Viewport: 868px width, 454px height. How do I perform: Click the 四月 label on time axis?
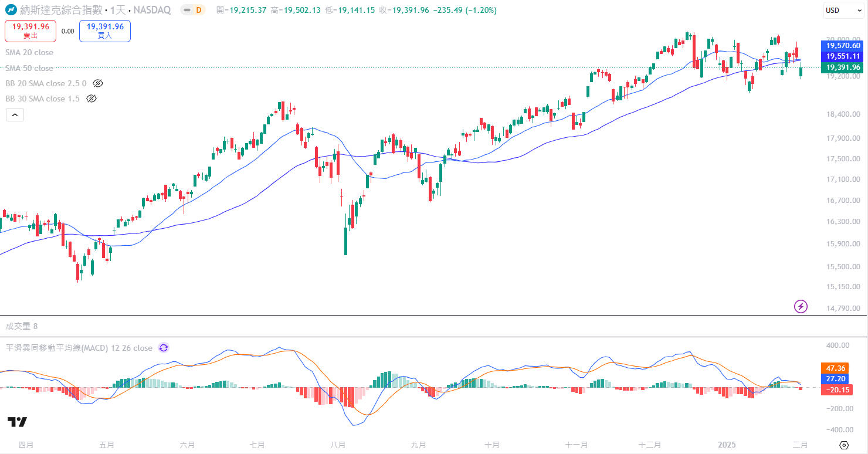tap(25, 445)
